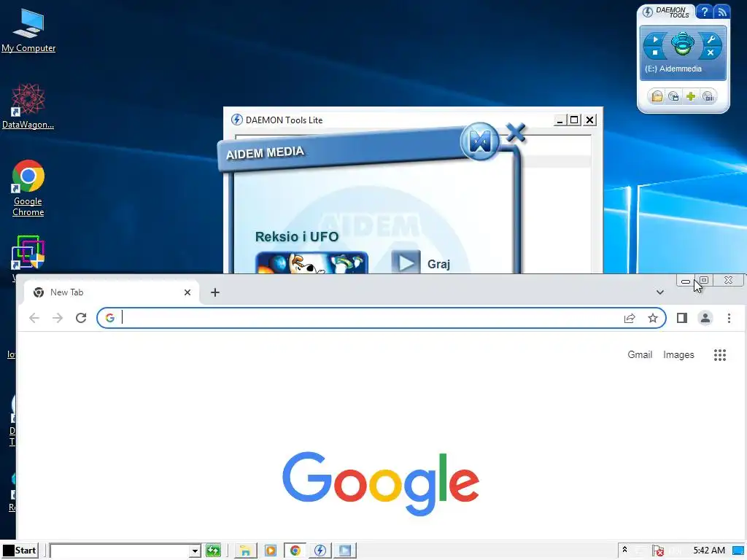The height and width of the screenshot is (560, 747).
Task: Open Chrome three-dot menu
Action: [x=729, y=318]
